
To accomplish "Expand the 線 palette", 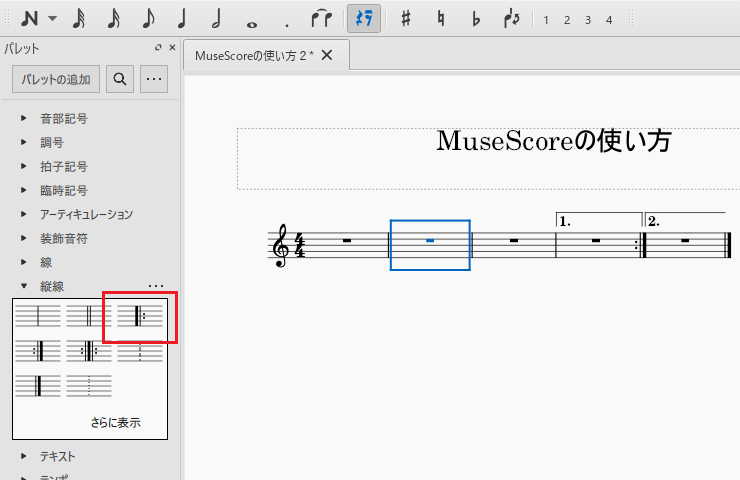I will click(24, 262).
